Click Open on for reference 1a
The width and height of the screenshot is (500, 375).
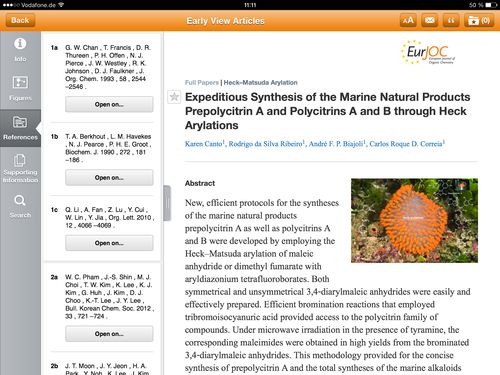(x=109, y=104)
